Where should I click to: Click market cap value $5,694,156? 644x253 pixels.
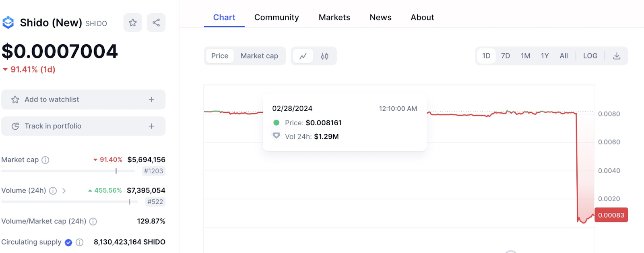point(147,160)
